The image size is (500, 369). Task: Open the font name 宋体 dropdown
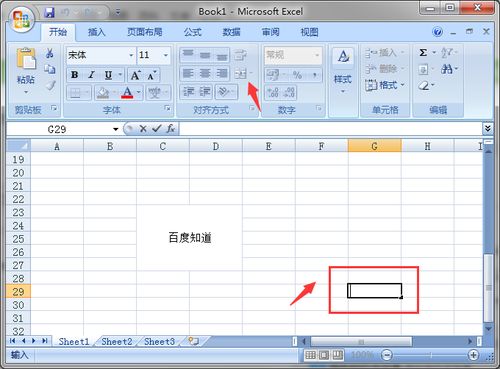click(x=131, y=55)
